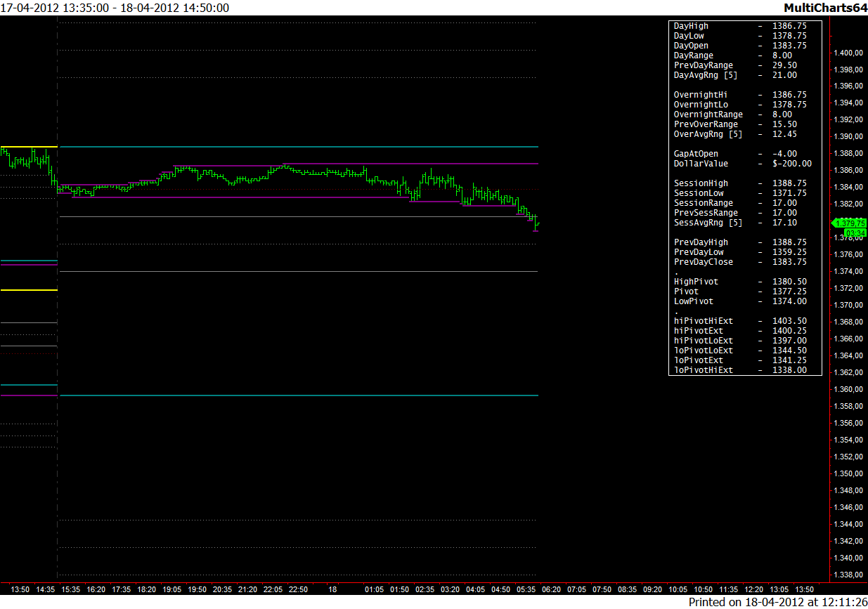Select the SessionLow row
Viewport: 868px width, 609px height.
pyautogui.click(x=740, y=193)
